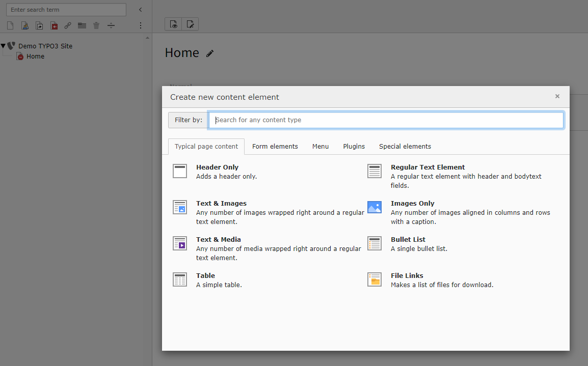Click the menu separator page icon
This screenshot has width=588, height=366.
click(111, 25)
